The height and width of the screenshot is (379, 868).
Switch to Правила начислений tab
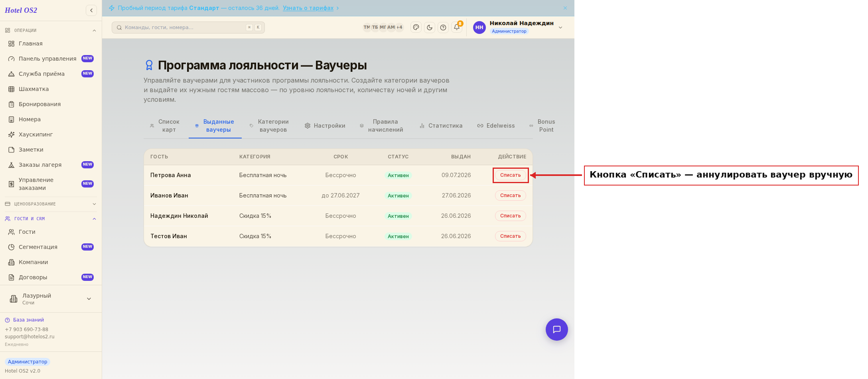tap(382, 126)
